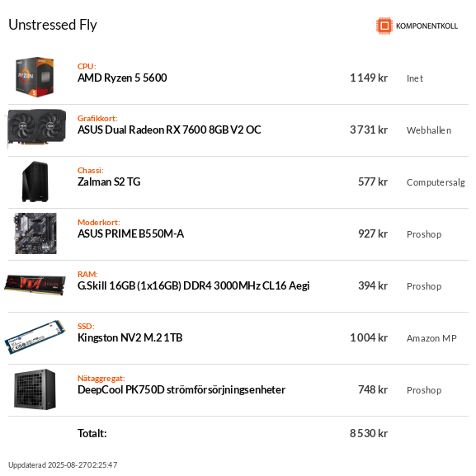The image size is (476, 476).
Task: Open the AMD Ryzen 5 box image
Action: coord(35,77)
